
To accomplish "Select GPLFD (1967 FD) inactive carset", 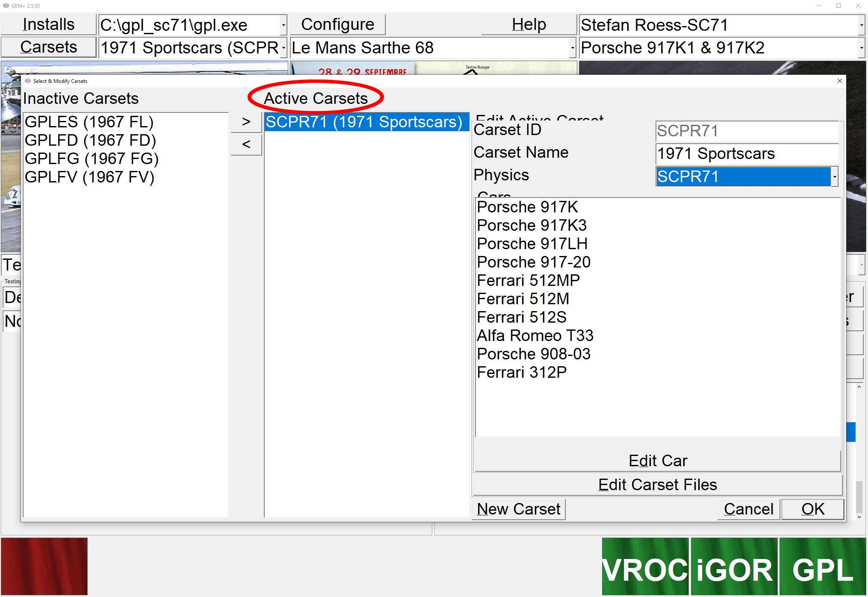I will tap(90, 140).
